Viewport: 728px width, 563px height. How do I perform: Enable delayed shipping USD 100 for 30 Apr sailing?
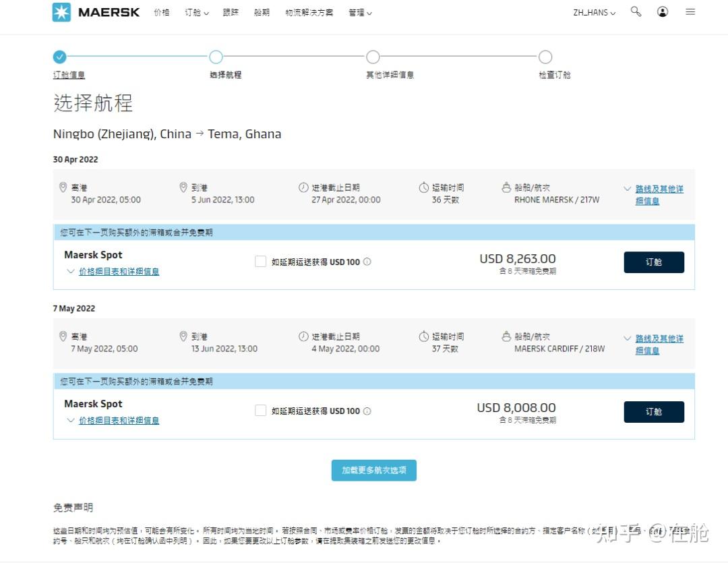tap(260, 261)
